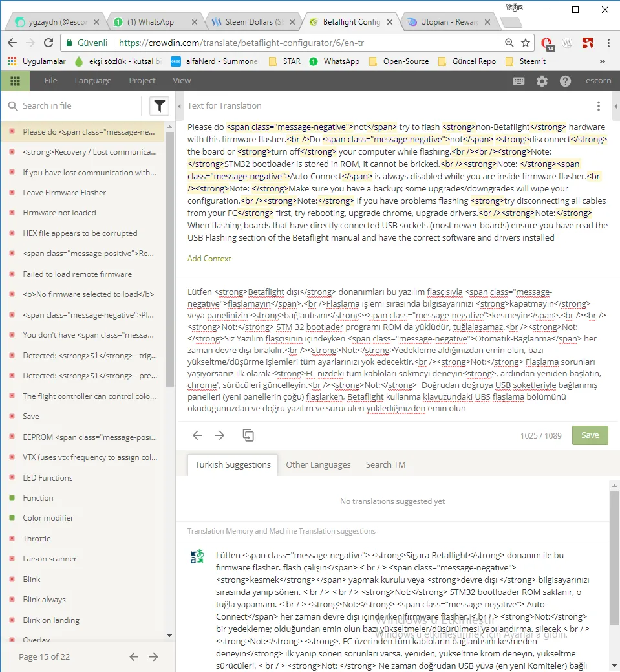Viewport: 620px width, 672px height.
Task: Open the Open-Source bookmark folder
Action: pos(399,61)
